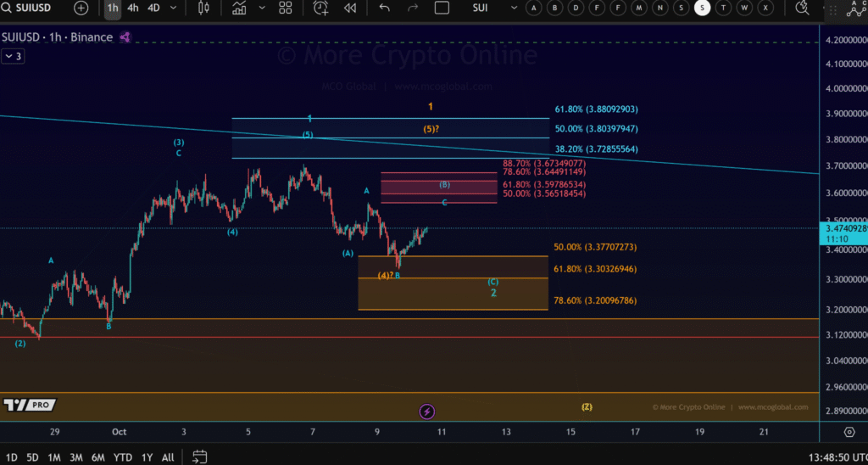Show All date range
868x465 pixels.
tap(168, 457)
